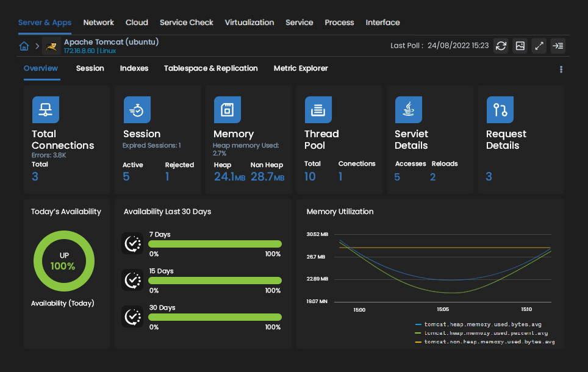Click the Total Connections icon

pos(46,110)
